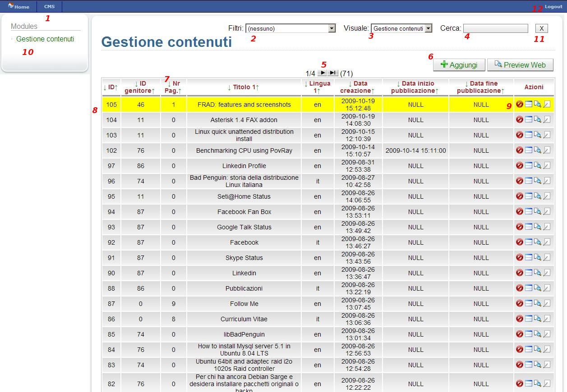Open the Visuale dropdown

[x=401, y=28]
